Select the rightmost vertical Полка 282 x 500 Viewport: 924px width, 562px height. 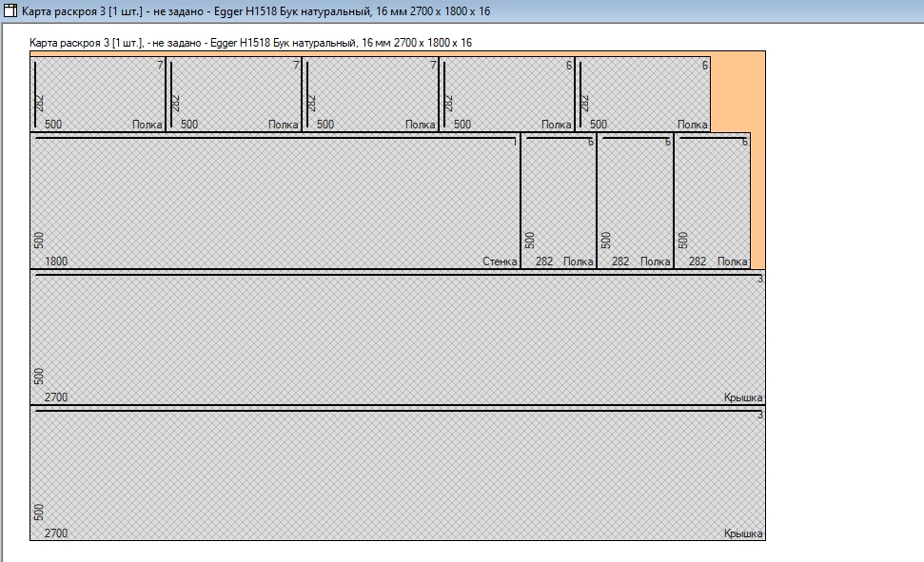[713, 201]
